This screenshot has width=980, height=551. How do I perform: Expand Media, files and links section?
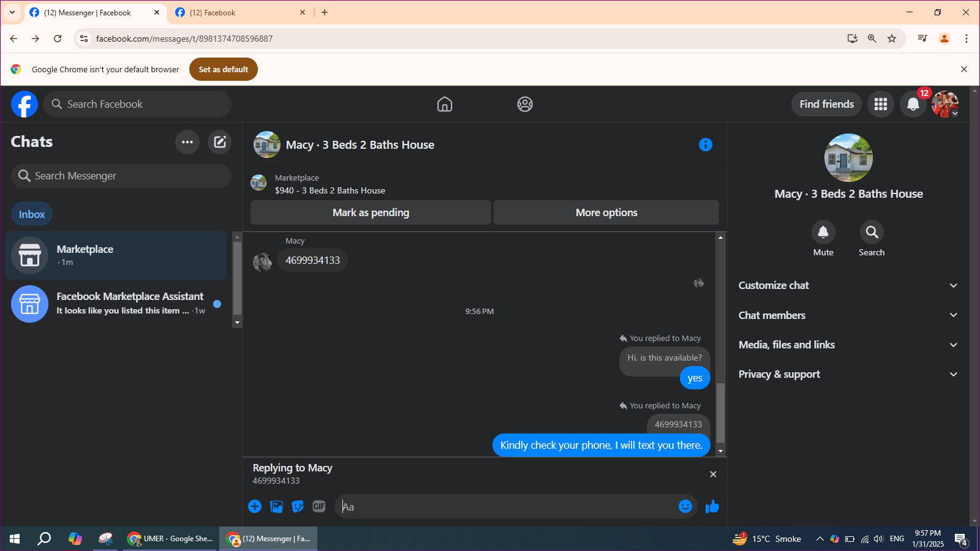848,345
